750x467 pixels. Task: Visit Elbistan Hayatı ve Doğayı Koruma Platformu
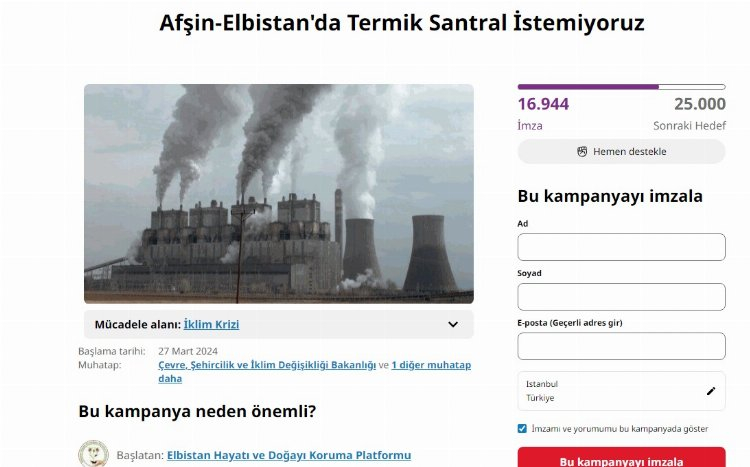tap(289, 455)
